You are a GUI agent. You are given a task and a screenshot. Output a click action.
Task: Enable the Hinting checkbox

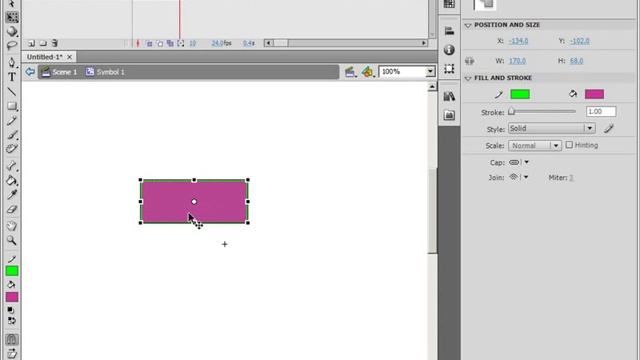(x=569, y=145)
